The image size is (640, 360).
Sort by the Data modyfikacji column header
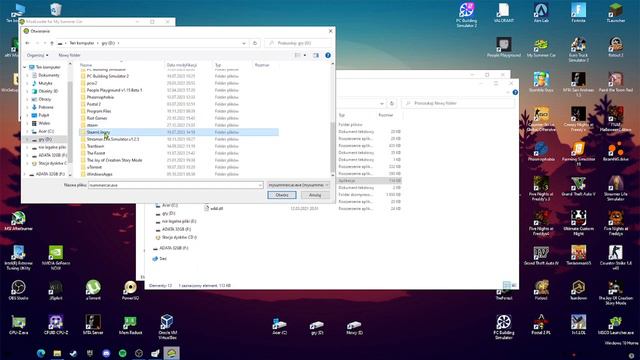pos(188,65)
